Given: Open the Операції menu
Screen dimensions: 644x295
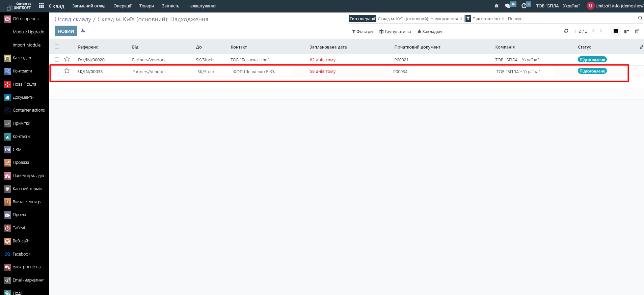Looking at the screenshot, I should (x=122, y=6).
